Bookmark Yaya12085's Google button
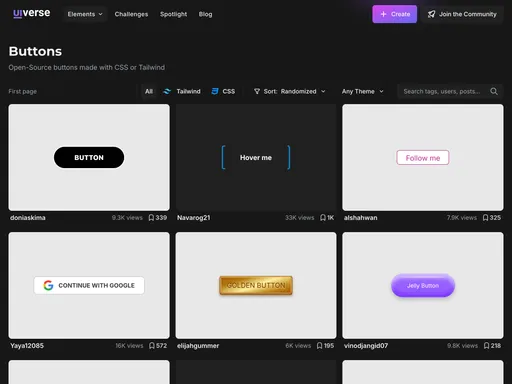This screenshot has height=384, width=512. (152, 346)
